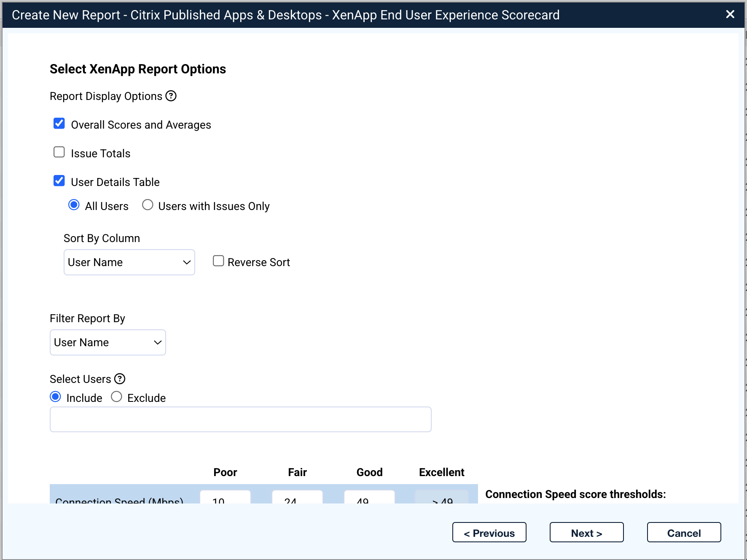This screenshot has width=747, height=560.
Task: Click the Poor threshold value field
Action: [x=225, y=497]
